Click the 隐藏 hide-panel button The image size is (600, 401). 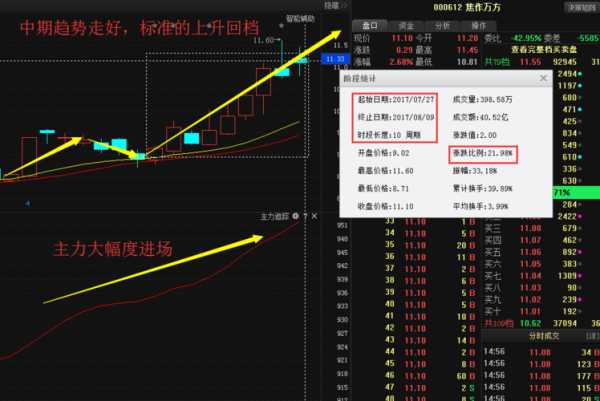coord(335,5)
